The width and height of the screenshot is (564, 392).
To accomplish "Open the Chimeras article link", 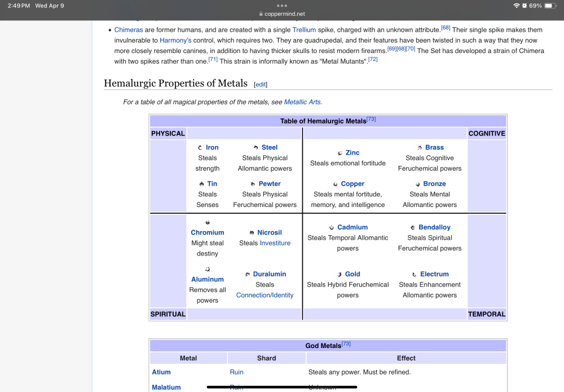I will coord(129,30).
